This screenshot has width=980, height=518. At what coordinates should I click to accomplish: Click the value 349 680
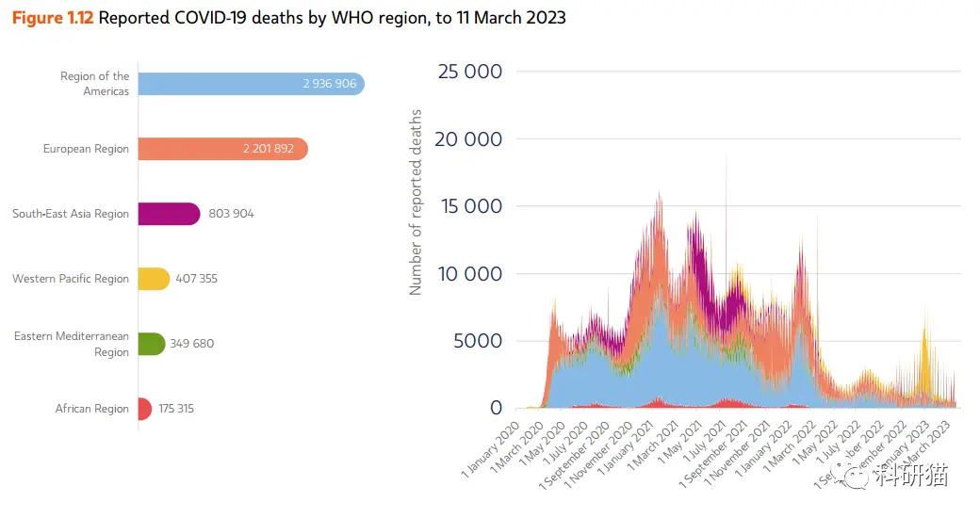click(192, 344)
